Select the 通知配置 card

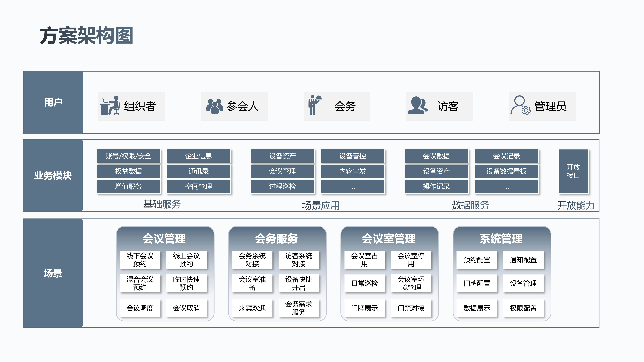(523, 260)
